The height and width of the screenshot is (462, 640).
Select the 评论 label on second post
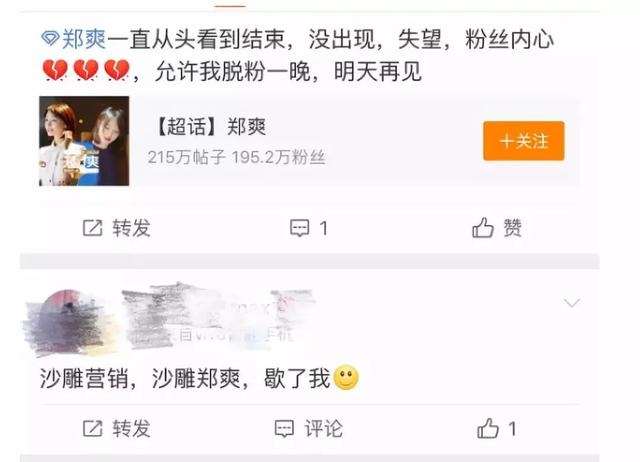pyautogui.click(x=323, y=429)
